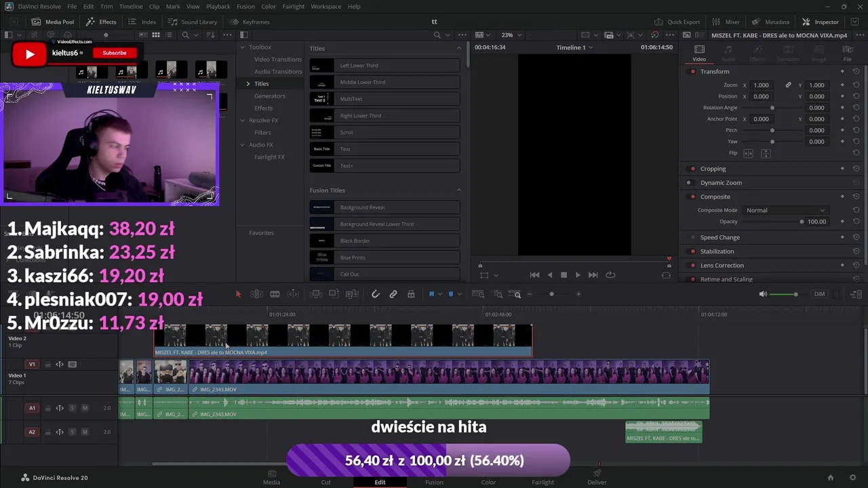Screen dimensions: 868x488
Task: Add a keyframe for Zoom
Action: (x=842, y=85)
